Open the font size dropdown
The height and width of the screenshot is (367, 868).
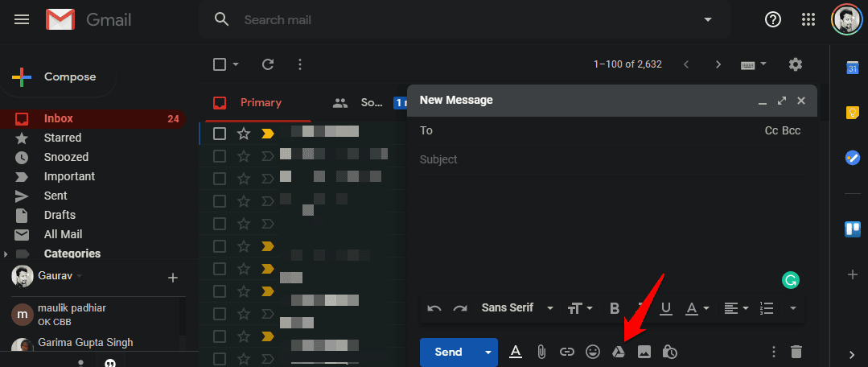[x=580, y=308]
